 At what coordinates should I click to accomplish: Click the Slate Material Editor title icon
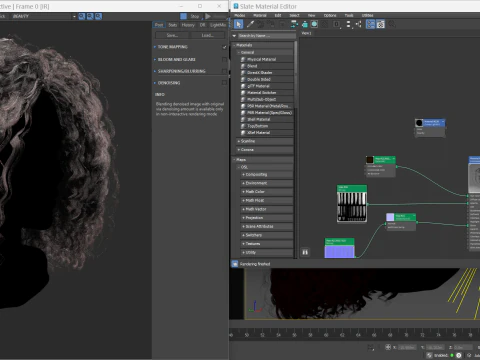click(x=236, y=6)
